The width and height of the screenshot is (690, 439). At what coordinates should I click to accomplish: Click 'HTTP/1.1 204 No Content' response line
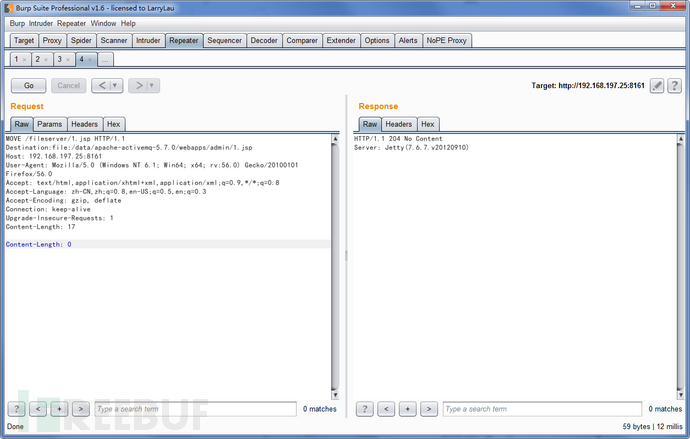point(398,139)
